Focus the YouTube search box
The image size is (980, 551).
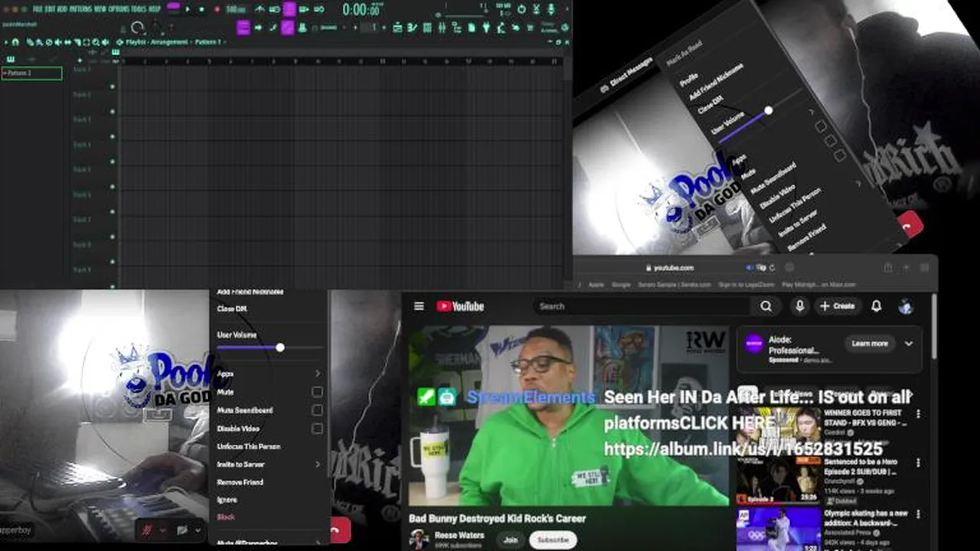click(643, 306)
